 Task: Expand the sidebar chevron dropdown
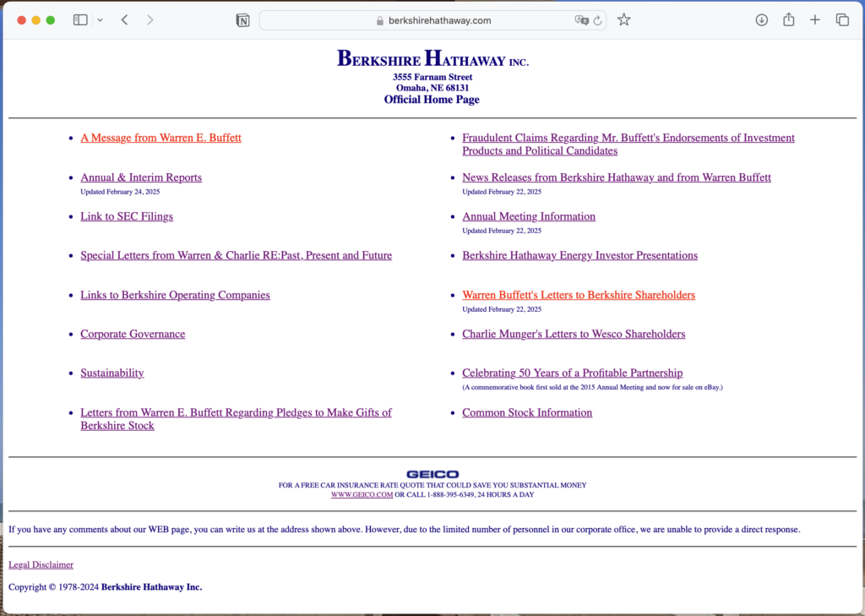100,20
